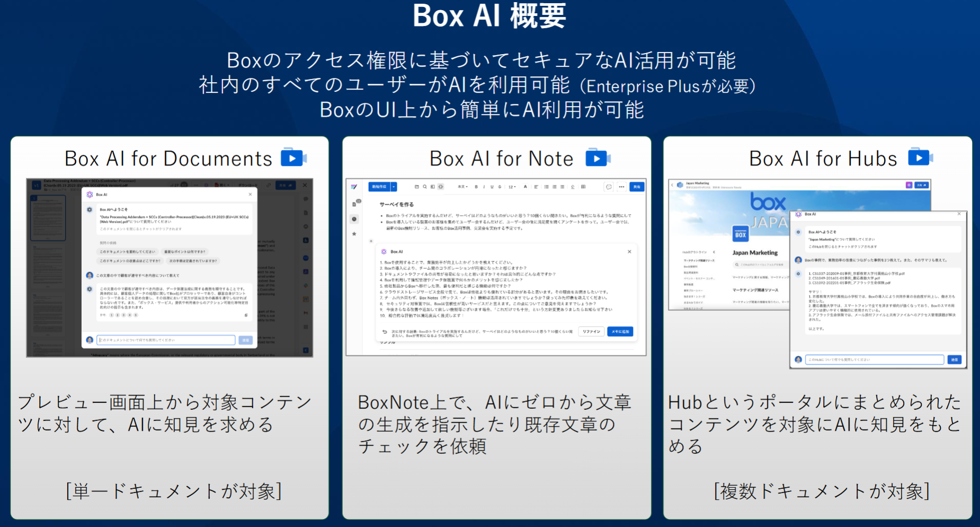Click the text alignment icon in Notes
The image size is (980, 527).
(x=536, y=187)
